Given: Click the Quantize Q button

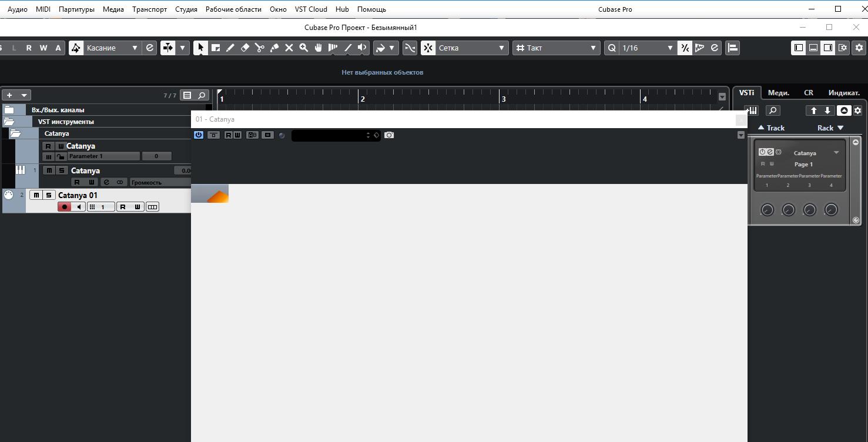Looking at the screenshot, I should click(612, 48).
